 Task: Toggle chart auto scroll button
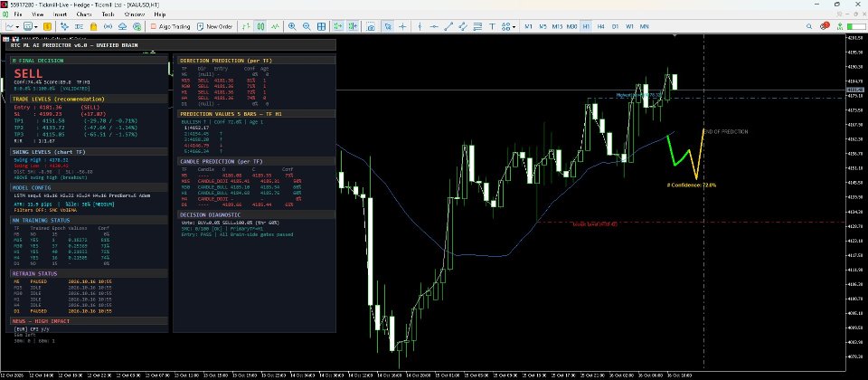coord(337,26)
